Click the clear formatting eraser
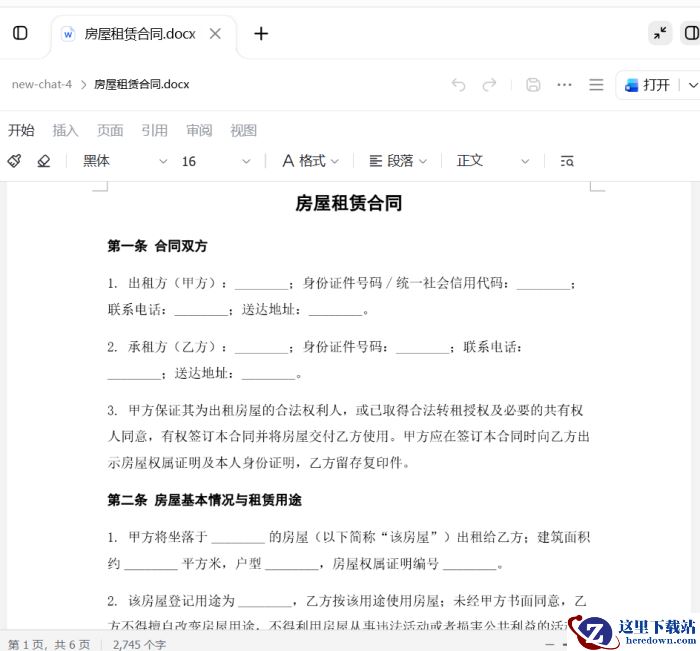The width and height of the screenshot is (700, 651). [x=44, y=161]
